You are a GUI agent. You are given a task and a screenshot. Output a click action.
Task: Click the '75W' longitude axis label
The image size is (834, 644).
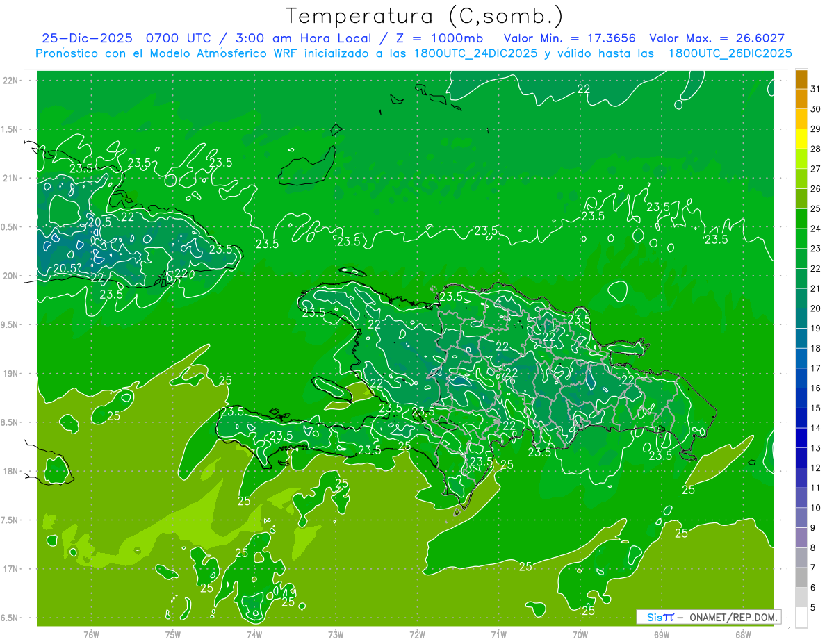[x=173, y=635]
